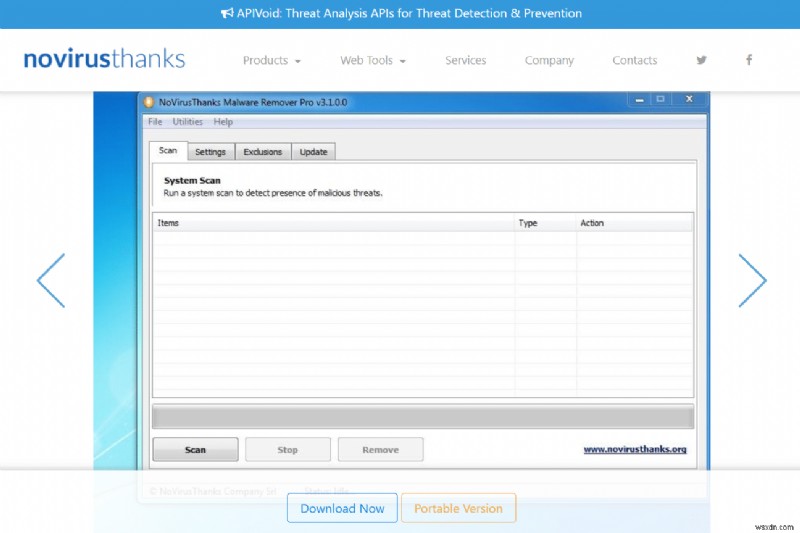The image size is (800, 533).
Task: Go to the previous slide arrow
Action: click(x=51, y=280)
